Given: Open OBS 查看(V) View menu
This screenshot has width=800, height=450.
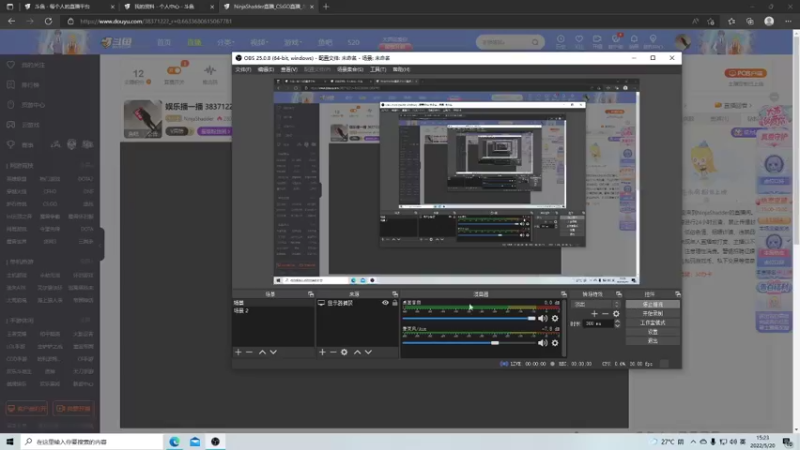Looking at the screenshot, I should [289, 69].
